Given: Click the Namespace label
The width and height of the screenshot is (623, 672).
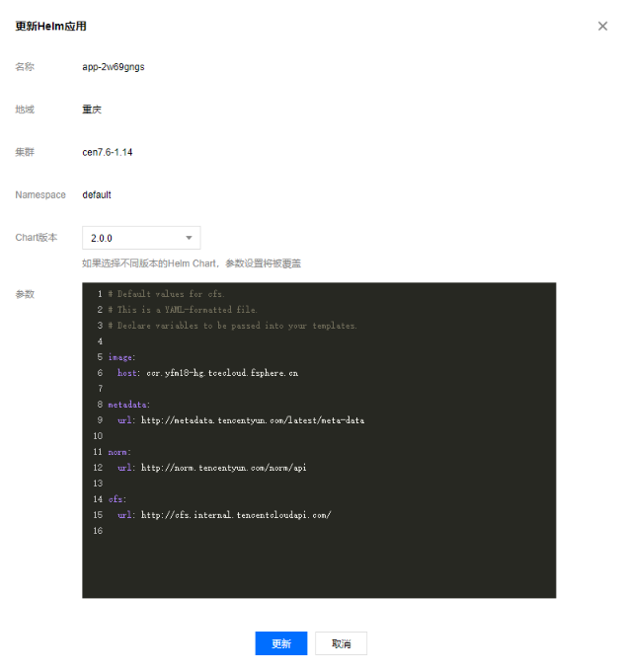Looking at the screenshot, I should [x=40, y=195].
